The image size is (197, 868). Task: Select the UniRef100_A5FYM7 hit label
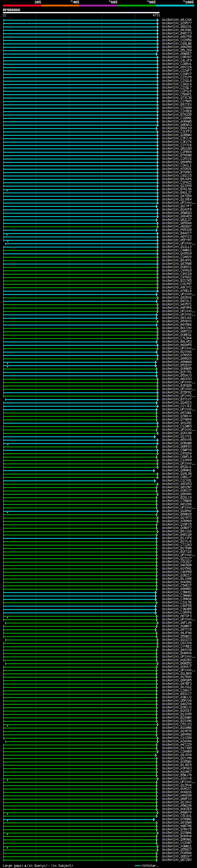(x=176, y=240)
